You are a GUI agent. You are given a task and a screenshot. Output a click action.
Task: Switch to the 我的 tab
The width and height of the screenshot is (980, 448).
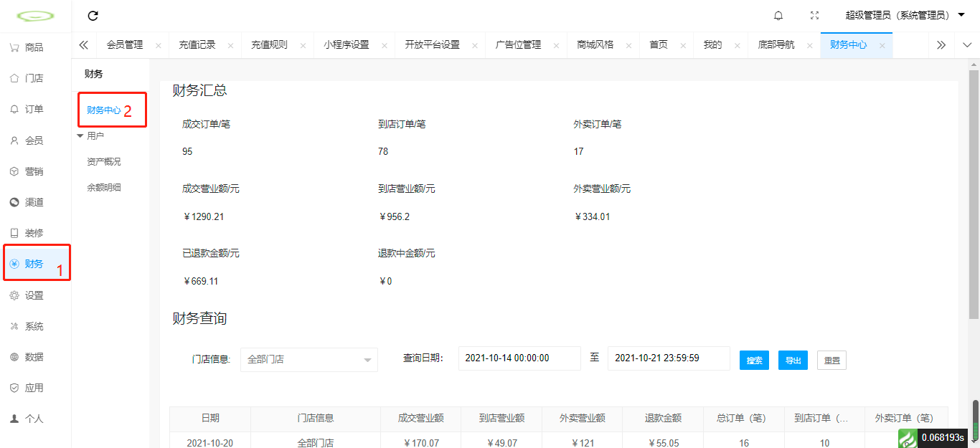coord(712,44)
